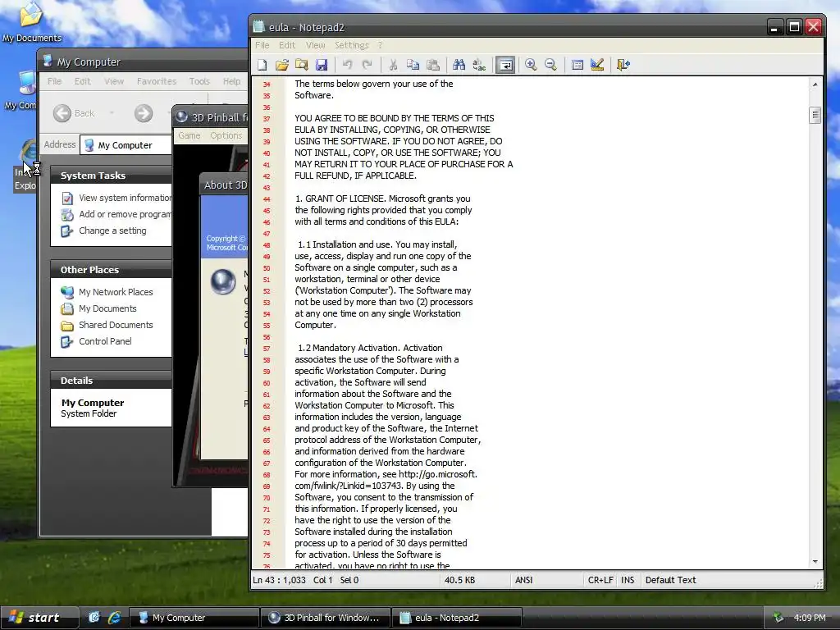This screenshot has height=630, width=840.
Task: Click the system tray network icon
Action: pyautogui.click(x=778, y=618)
